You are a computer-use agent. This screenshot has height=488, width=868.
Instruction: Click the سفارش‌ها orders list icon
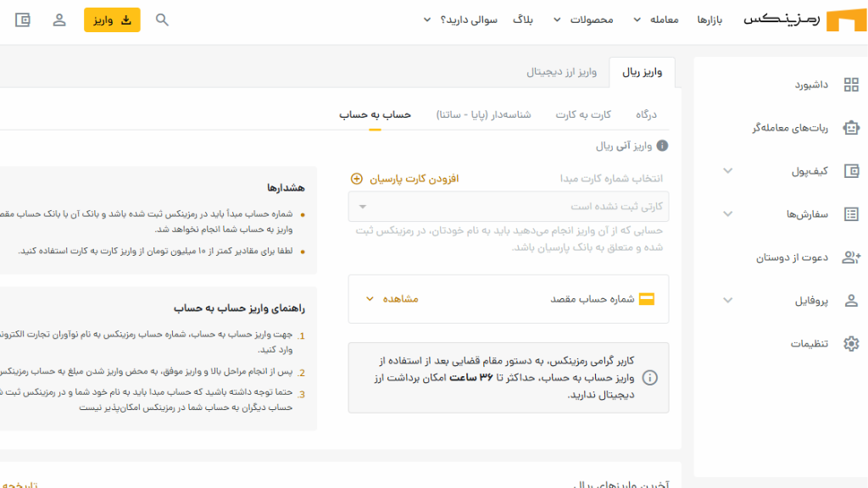(851, 214)
